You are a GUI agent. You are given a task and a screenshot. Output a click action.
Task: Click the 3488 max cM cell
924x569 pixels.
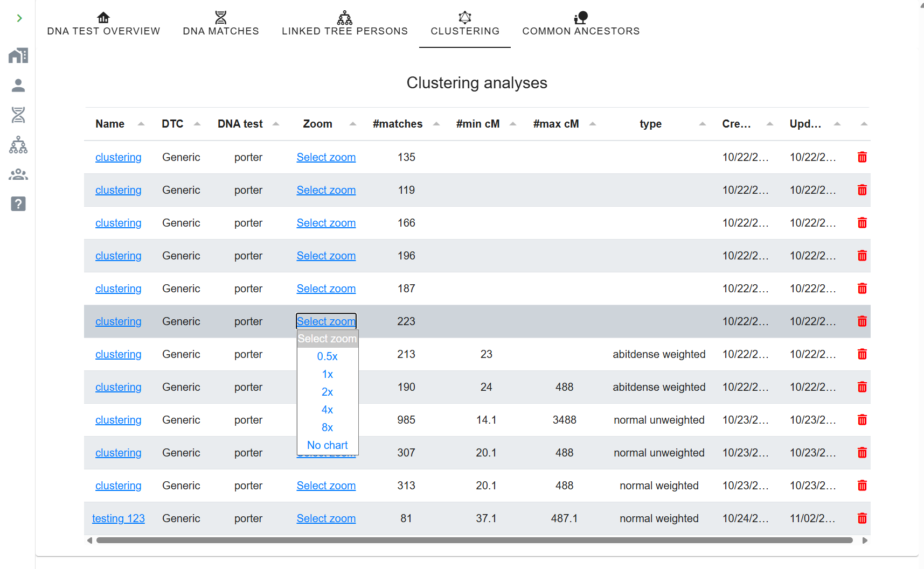pos(565,420)
